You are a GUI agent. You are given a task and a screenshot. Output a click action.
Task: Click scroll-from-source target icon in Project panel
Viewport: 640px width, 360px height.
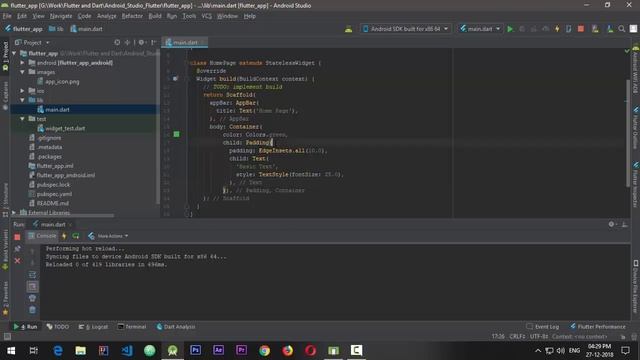(117, 42)
